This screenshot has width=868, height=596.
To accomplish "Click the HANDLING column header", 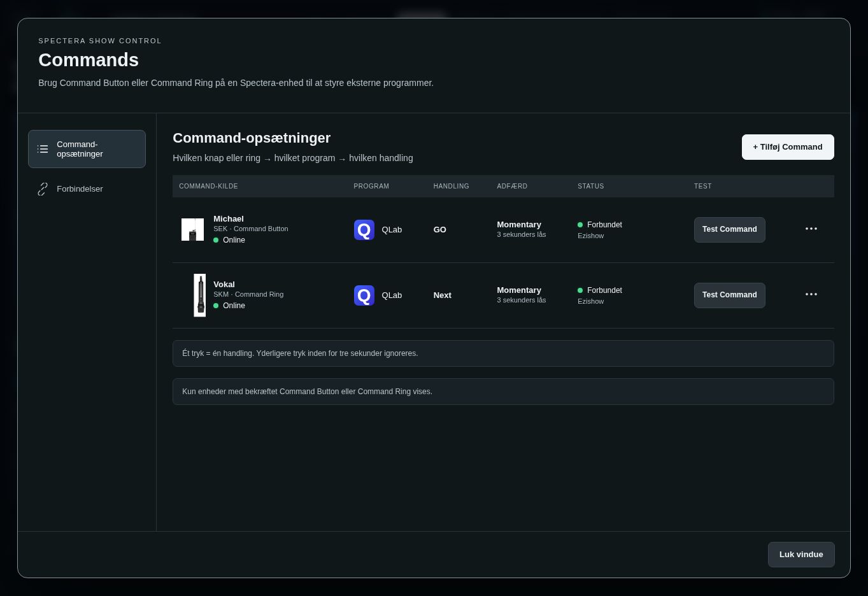I will 452,187.
